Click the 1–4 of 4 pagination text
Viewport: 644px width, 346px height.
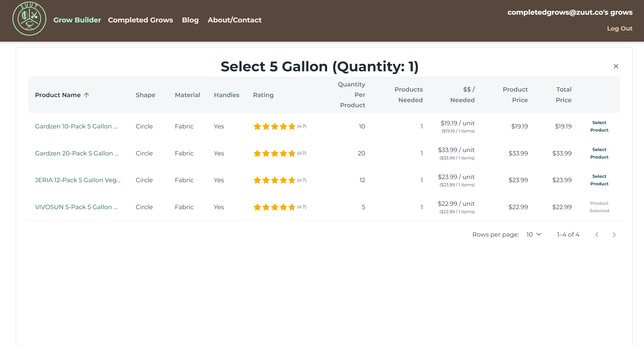pos(568,235)
